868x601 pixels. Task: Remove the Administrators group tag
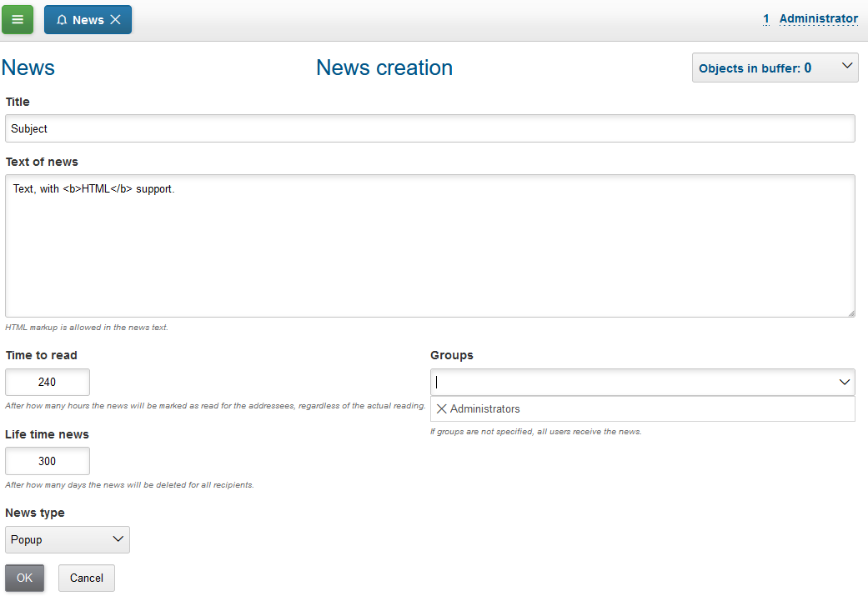click(x=441, y=408)
